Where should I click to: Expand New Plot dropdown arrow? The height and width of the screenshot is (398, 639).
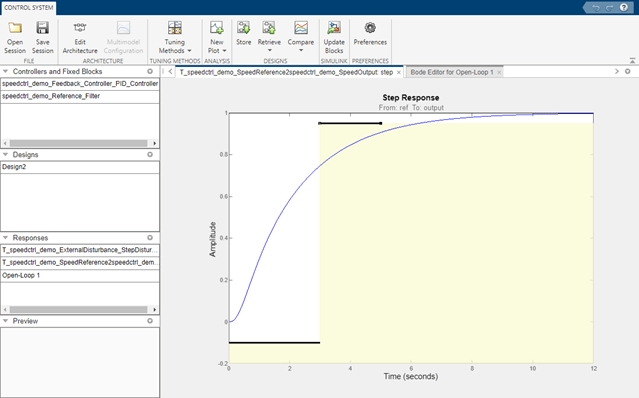[x=224, y=51]
